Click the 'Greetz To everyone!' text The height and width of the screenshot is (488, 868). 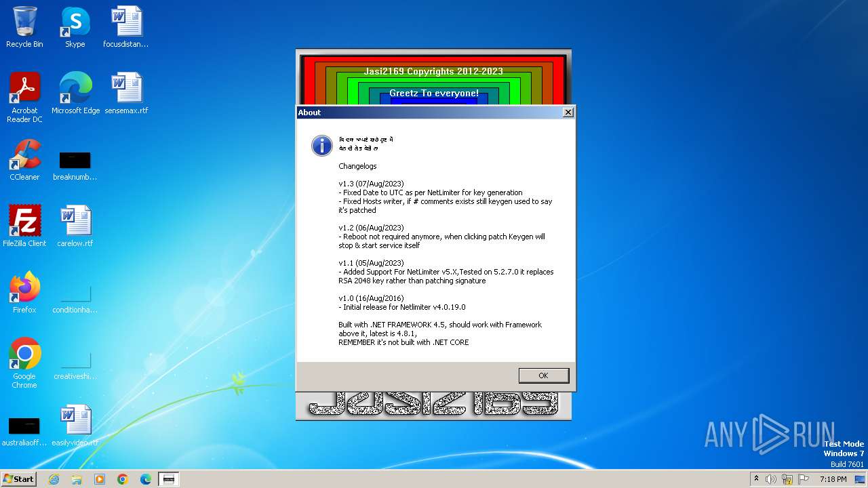[x=434, y=93]
